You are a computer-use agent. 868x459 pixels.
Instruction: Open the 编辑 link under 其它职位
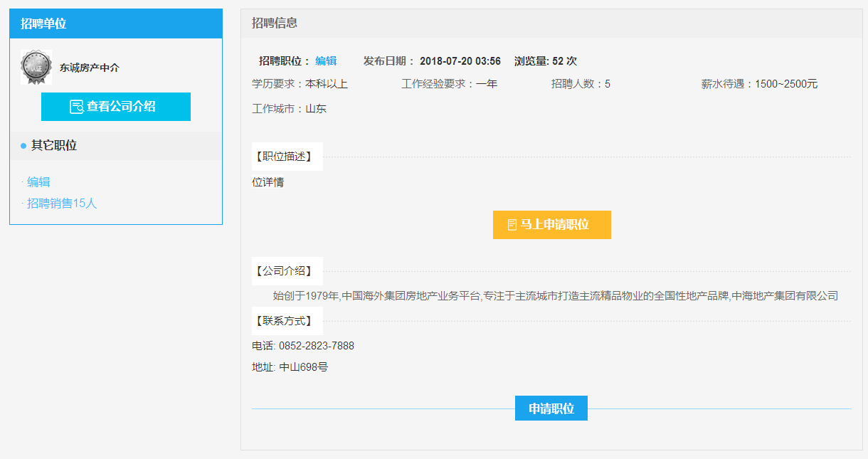(x=38, y=182)
